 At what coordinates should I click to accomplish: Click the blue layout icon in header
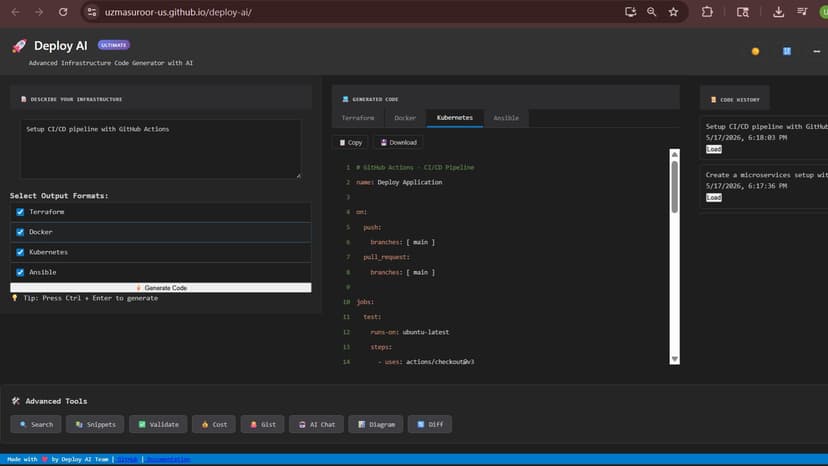coord(787,51)
